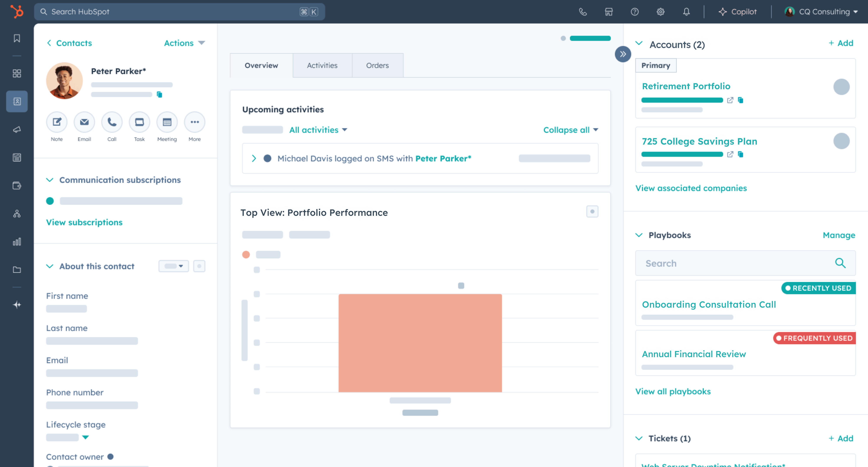868x467 pixels.
Task: Click View all playbooks
Action: pos(672,391)
